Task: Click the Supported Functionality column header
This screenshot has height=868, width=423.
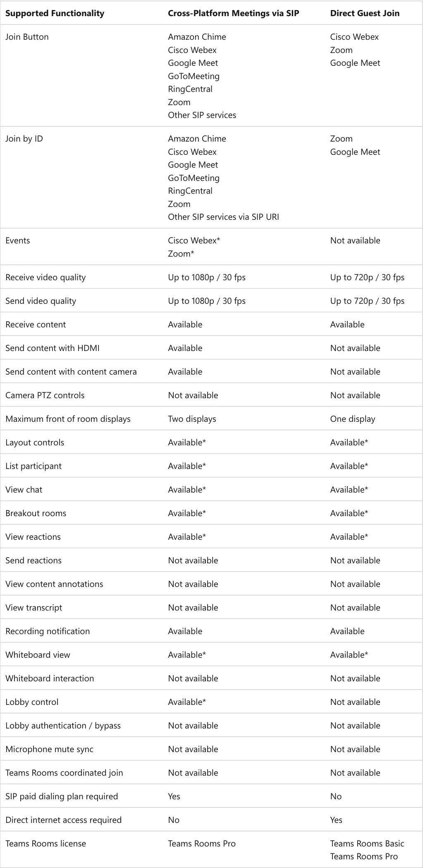Action: coord(55,13)
